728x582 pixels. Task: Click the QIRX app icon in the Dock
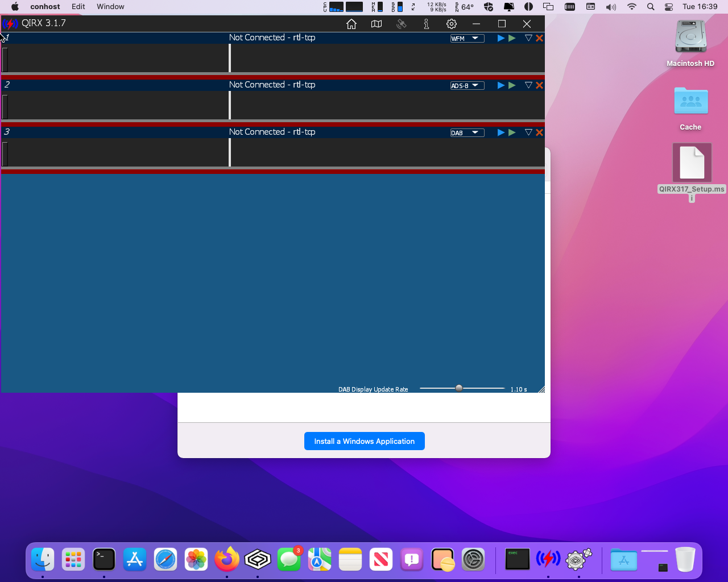coord(548,560)
